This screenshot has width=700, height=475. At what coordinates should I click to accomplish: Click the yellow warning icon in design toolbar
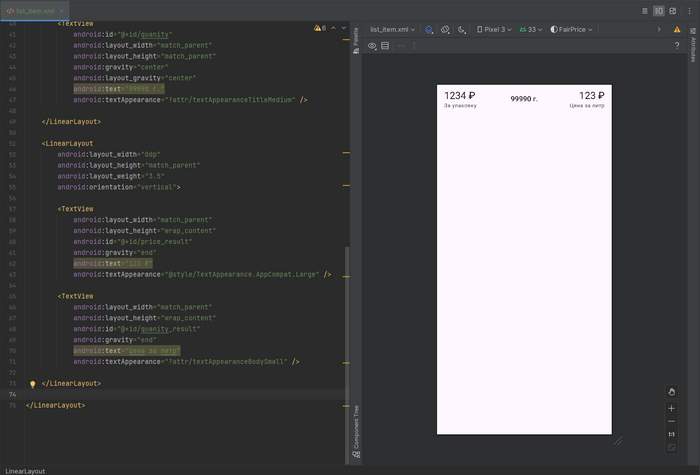677,30
